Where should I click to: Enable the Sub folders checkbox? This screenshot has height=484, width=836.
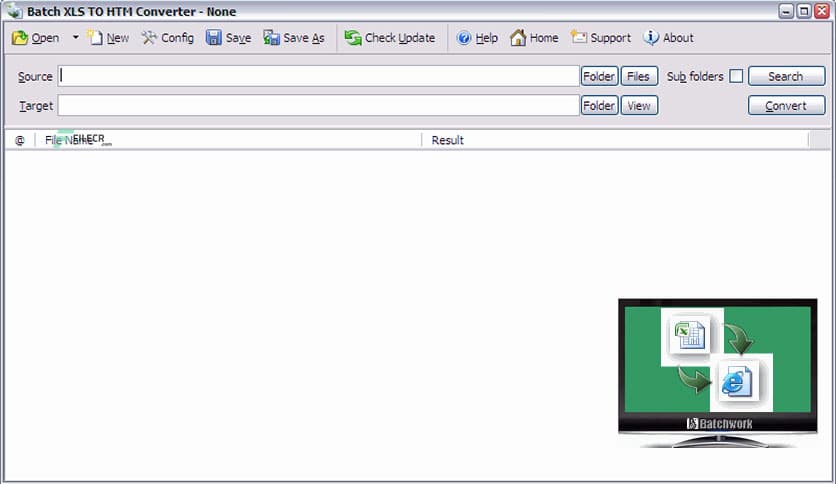(736, 76)
